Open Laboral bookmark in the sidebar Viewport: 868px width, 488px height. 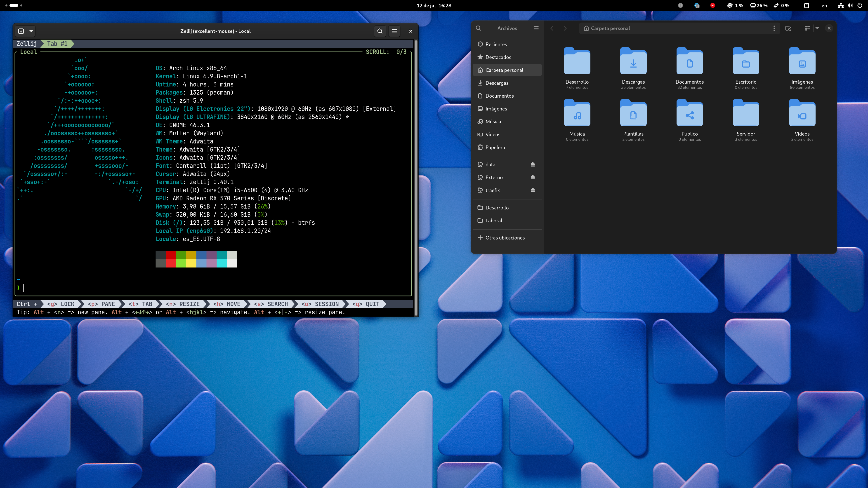tap(507, 220)
